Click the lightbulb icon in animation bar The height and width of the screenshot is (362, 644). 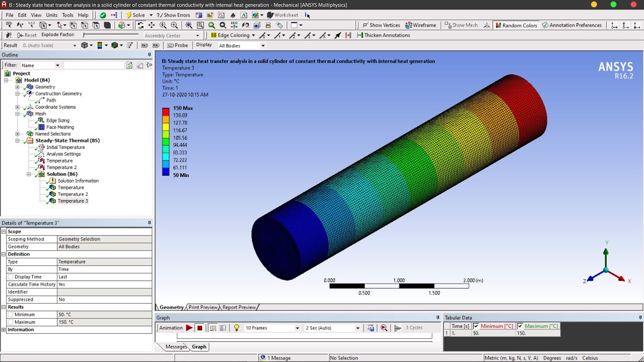coord(236,328)
